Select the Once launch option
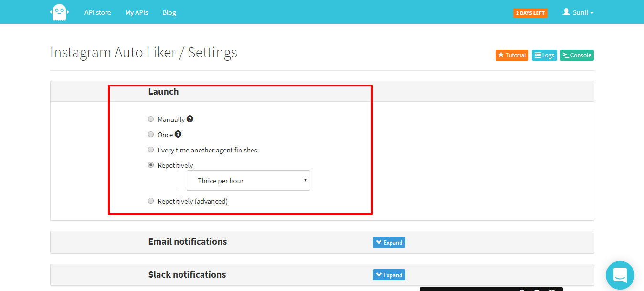 (151, 134)
